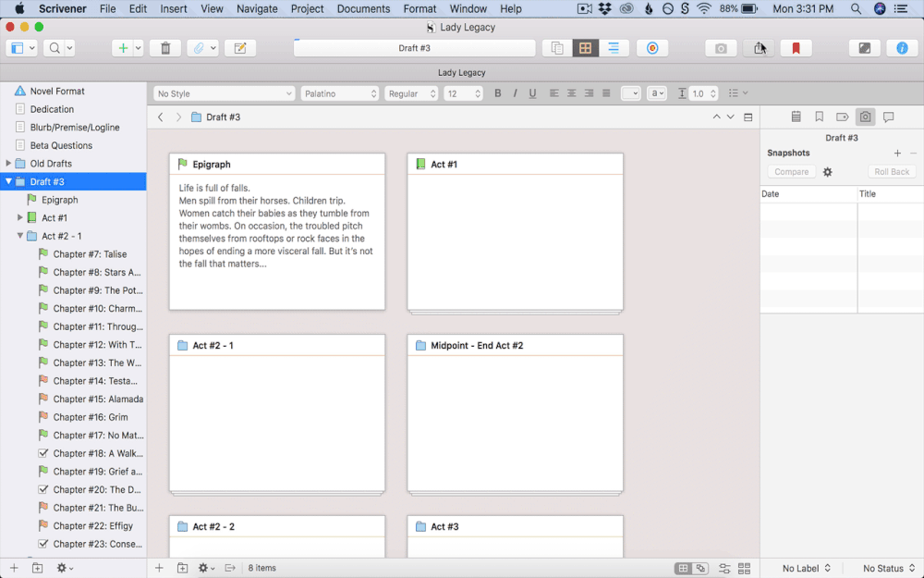The height and width of the screenshot is (578, 924).
Task: Switch to corkboard view mode
Action: click(x=584, y=48)
